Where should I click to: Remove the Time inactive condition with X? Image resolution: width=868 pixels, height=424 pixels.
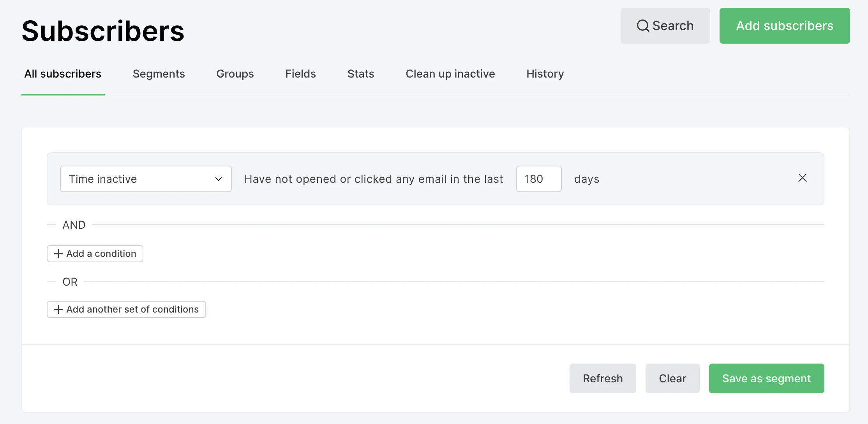click(x=802, y=178)
